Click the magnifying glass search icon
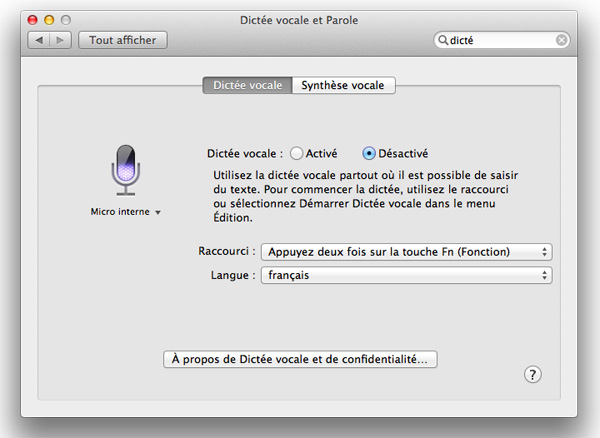 pos(442,40)
